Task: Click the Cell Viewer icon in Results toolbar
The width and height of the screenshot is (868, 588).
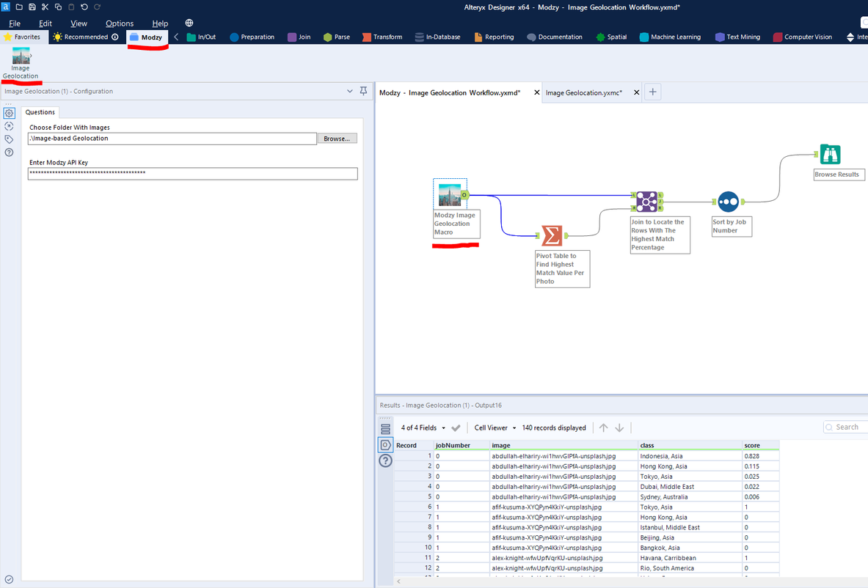Action: pyautogui.click(x=385, y=444)
